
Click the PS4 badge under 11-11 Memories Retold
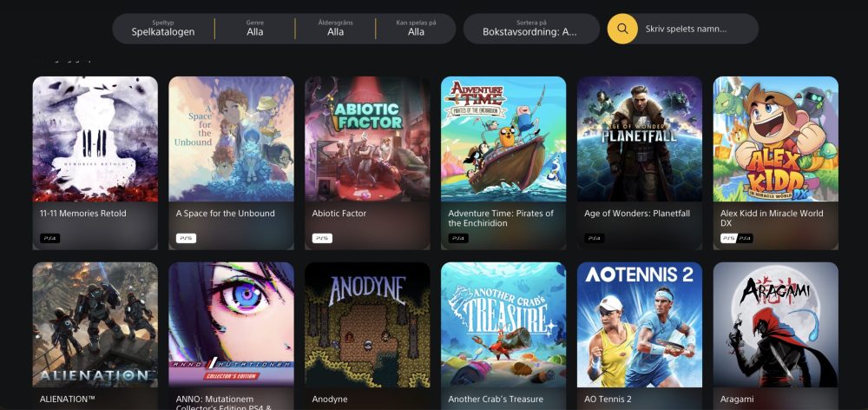click(49, 238)
